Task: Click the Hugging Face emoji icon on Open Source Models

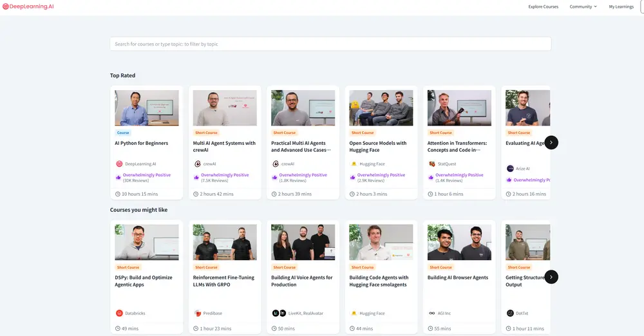Action: (354, 164)
